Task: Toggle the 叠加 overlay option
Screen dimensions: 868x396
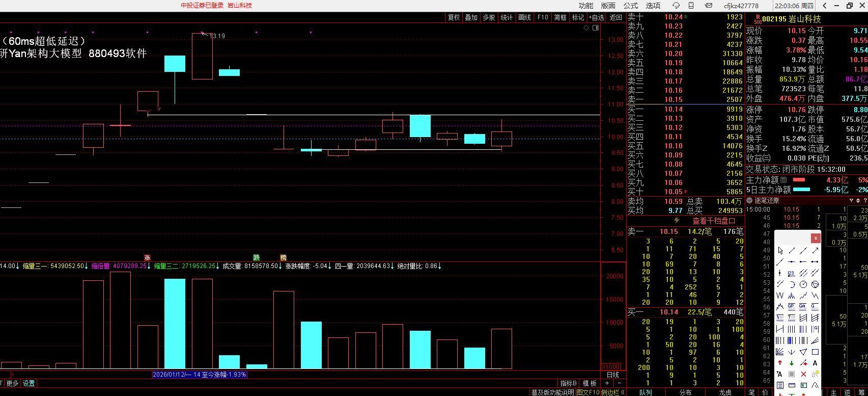Action: [x=471, y=17]
